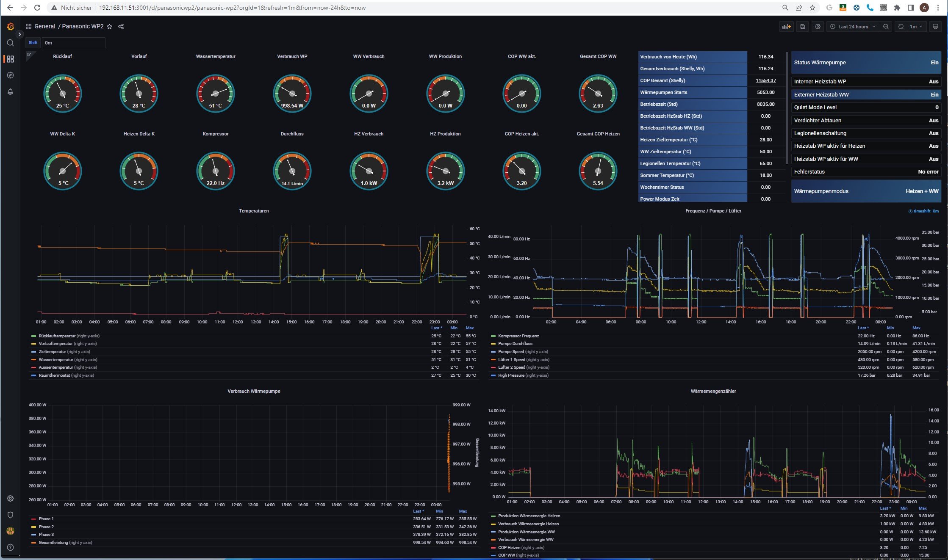
Task: Open the dashboard settings gear
Action: point(818,27)
